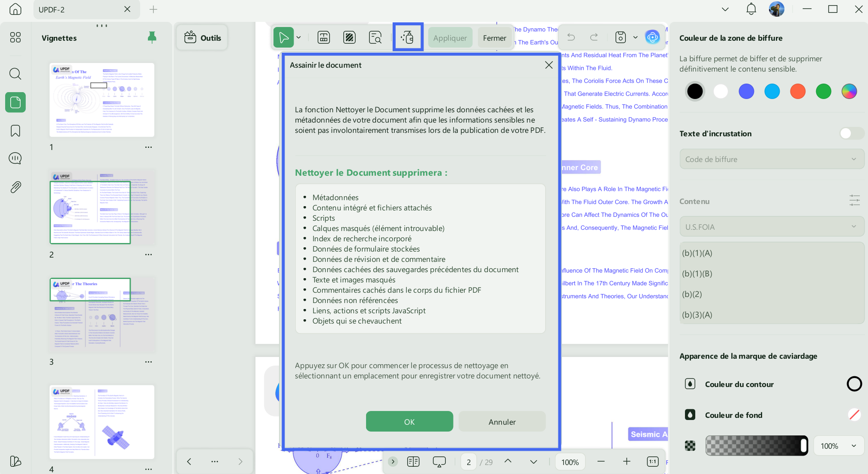Open the comments panel icon
The height and width of the screenshot is (474, 868).
click(15, 159)
